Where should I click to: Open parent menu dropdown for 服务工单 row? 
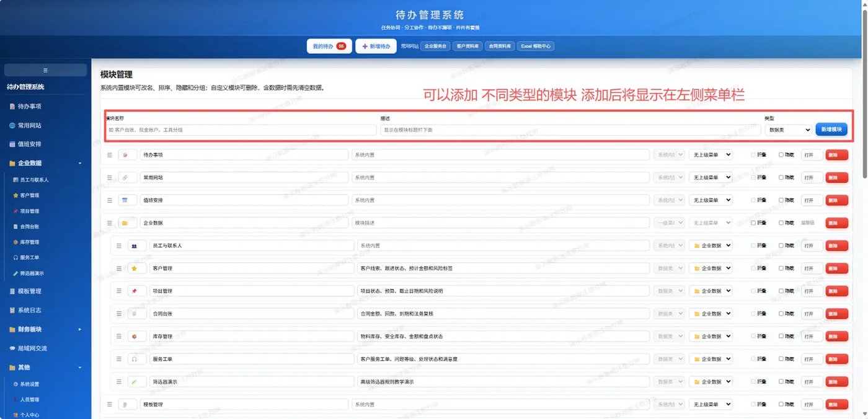point(711,359)
